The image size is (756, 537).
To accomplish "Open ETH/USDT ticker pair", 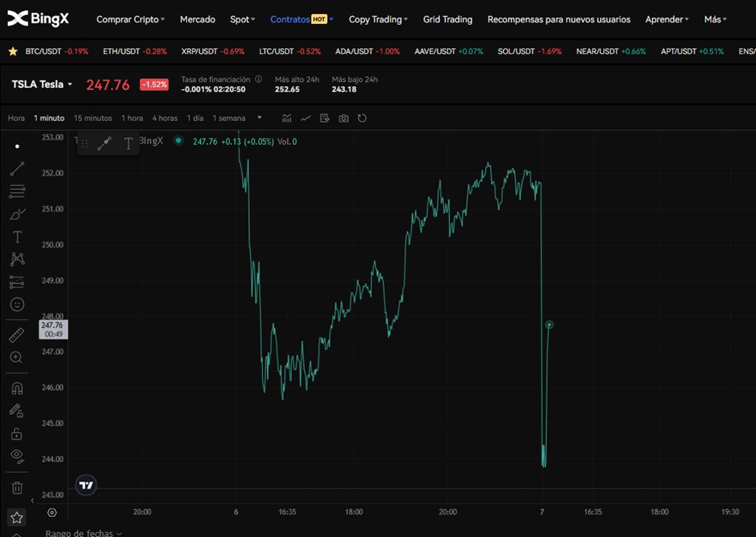I will coord(135,51).
